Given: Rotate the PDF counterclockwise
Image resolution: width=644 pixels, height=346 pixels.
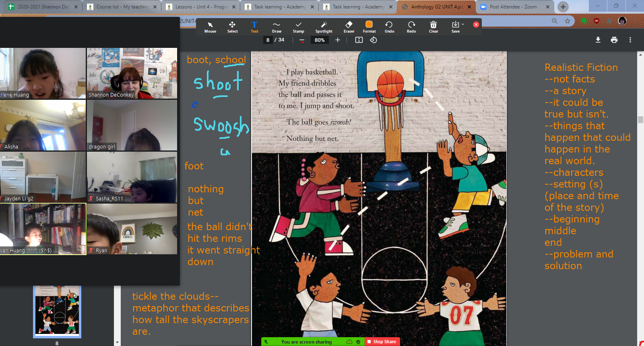Looking at the screenshot, I should pos(374,40).
